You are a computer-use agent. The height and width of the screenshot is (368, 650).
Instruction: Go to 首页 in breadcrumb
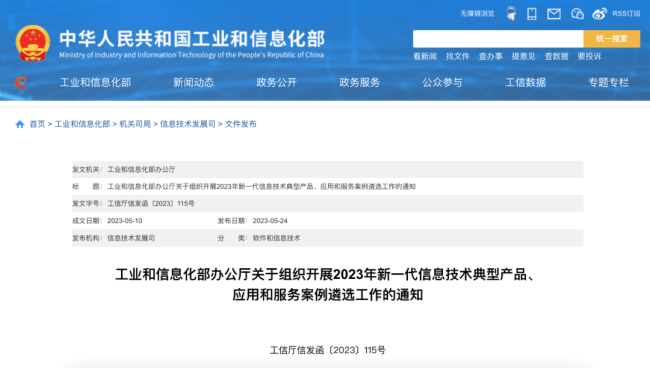tap(37, 124)
